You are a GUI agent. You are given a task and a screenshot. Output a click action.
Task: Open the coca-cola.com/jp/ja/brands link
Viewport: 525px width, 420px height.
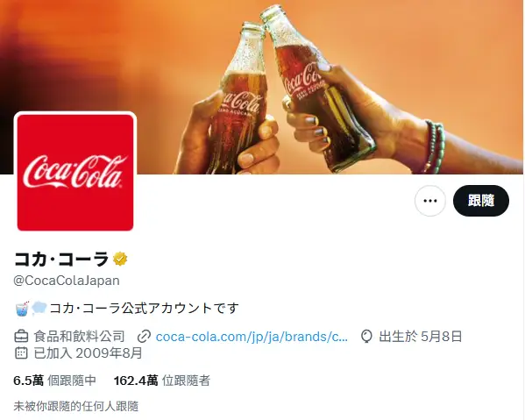click(x=252, y=337)
